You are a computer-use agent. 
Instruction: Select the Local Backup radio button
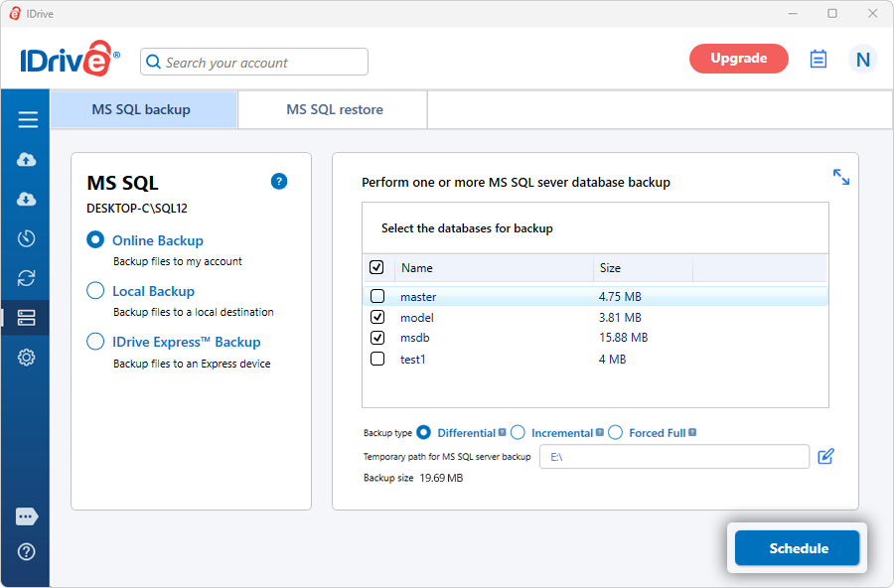(95, 290)
